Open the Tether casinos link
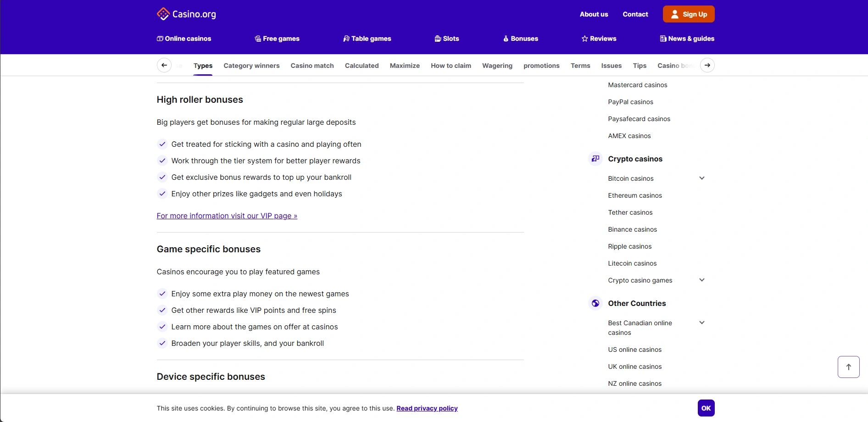 [x=630, y=212]
